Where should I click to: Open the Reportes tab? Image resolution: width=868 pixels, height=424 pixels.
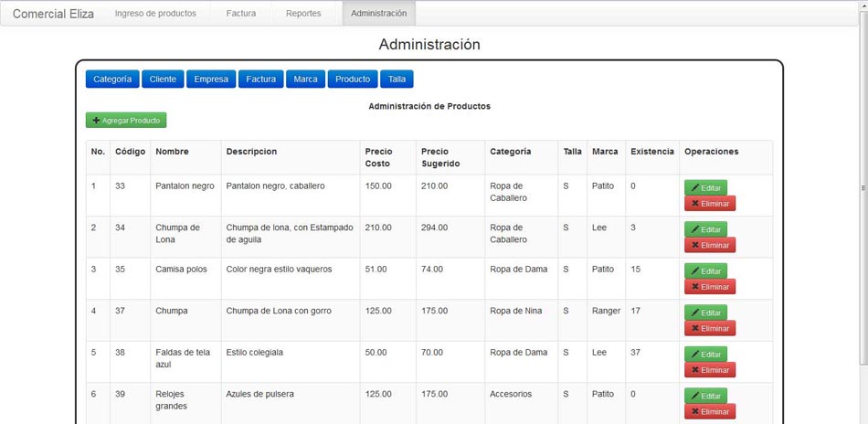pos(303,14)
